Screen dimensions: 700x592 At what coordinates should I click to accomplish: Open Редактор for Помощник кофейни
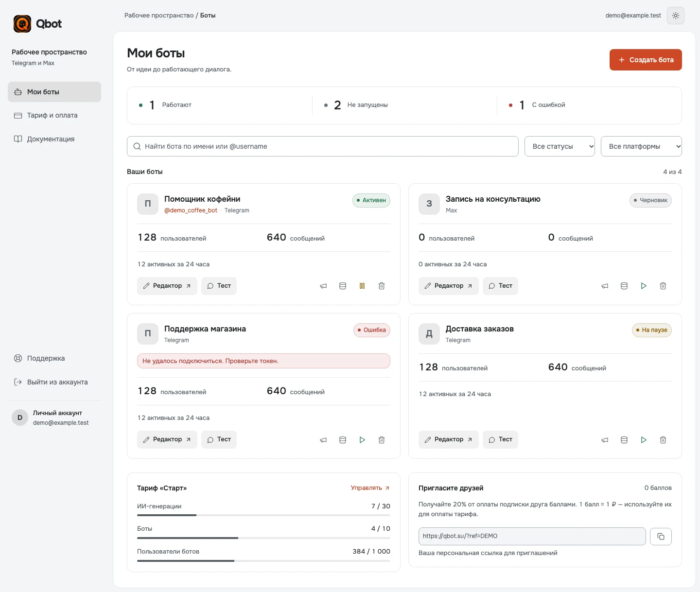pyautogui.click(x=167, y=286)
